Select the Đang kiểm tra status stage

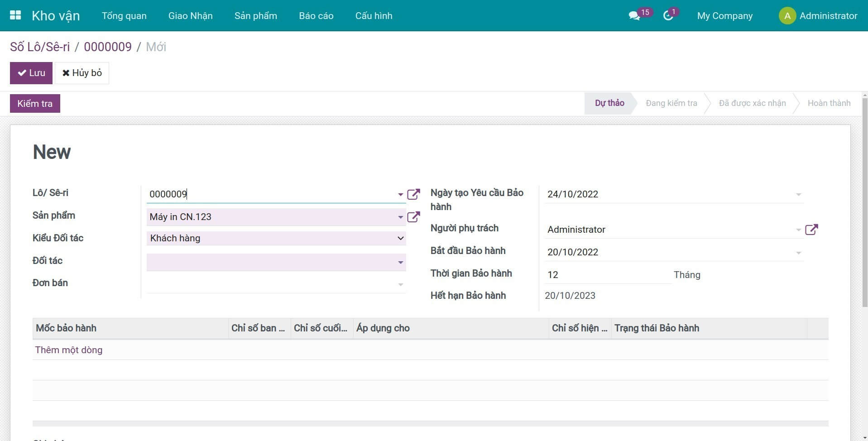[671, 103]
